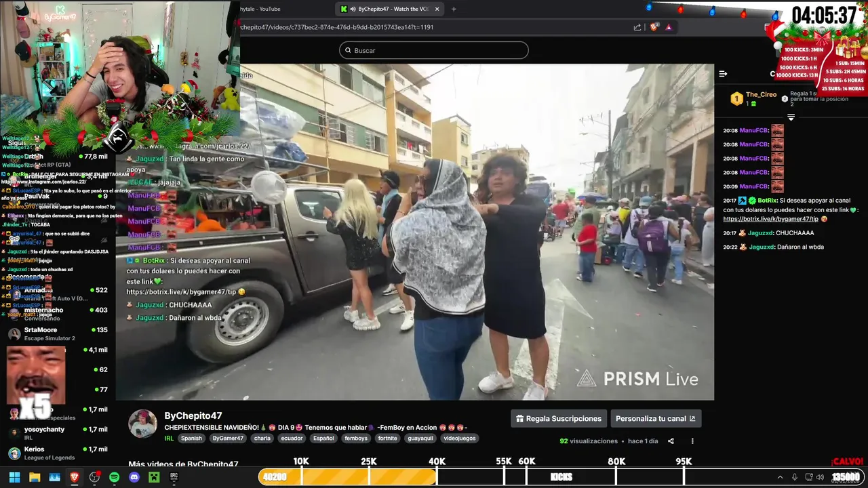The height and width of the screenshot is (488, 868).
Task: Open microphone icon in system tray
Action: pyautogui.click(x=795, y=477)
